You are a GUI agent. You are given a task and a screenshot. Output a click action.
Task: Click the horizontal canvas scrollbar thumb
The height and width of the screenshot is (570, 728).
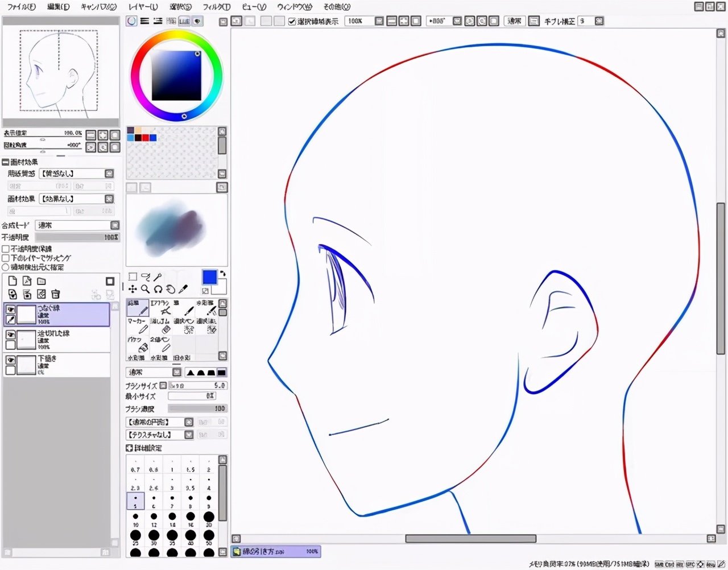470,538
